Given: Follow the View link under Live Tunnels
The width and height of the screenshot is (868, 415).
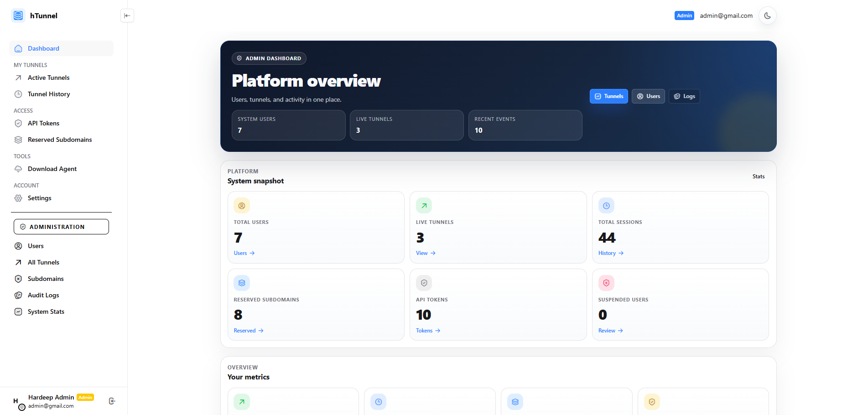Looking at the screenshot, I should click(425, 253).
